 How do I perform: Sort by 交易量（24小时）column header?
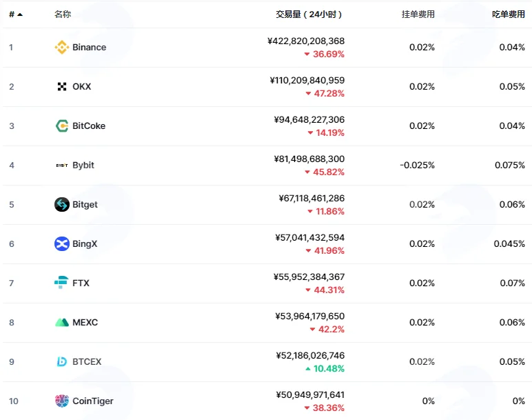tap(309, 14)
